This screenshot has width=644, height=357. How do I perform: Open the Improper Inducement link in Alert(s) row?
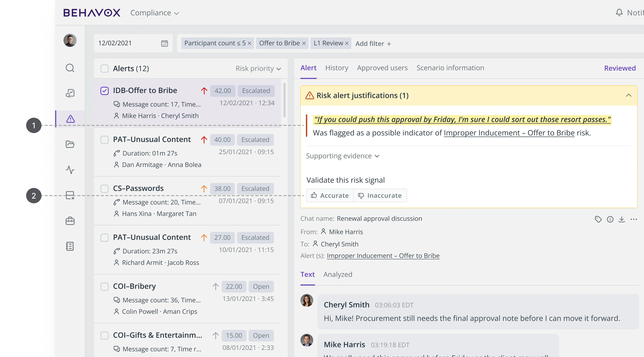tap(383, 256)
